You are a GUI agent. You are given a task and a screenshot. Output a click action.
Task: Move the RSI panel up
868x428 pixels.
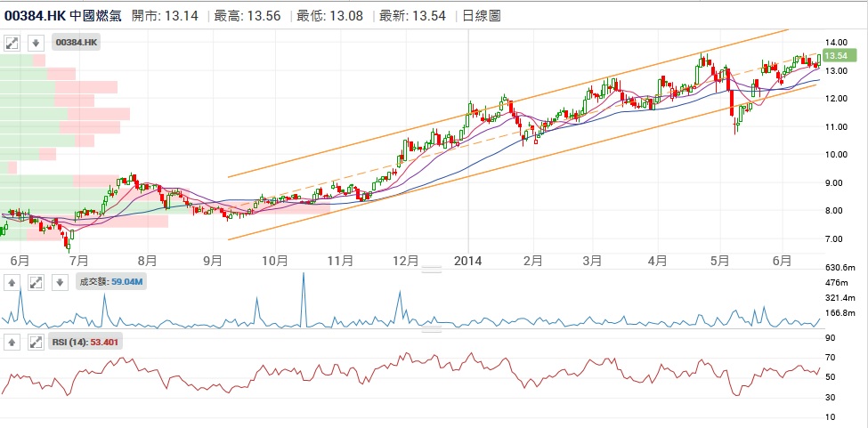[13, 342]
